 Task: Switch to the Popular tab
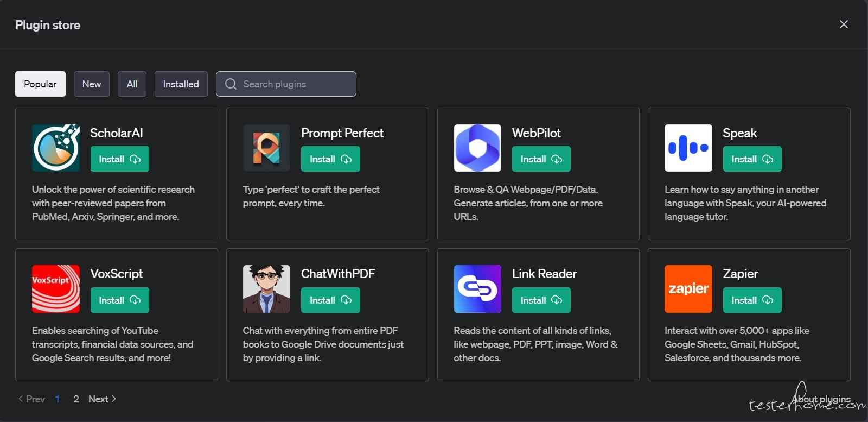pos(40,84)
